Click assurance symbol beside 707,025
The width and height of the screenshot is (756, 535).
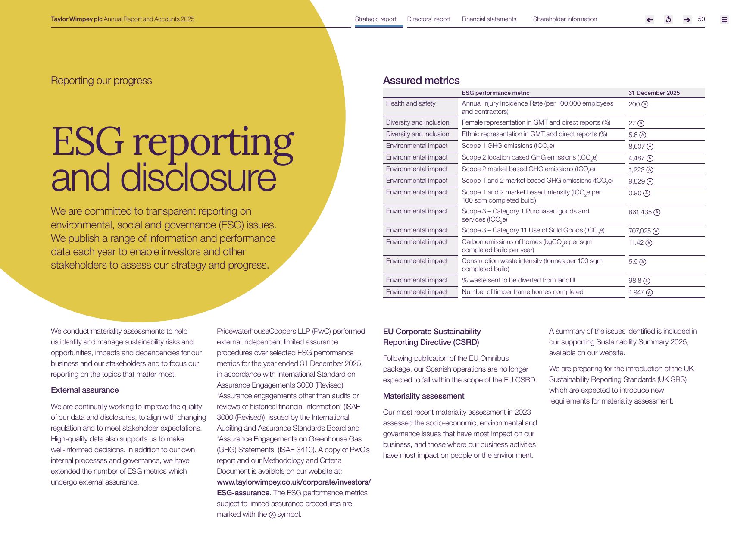click(x=656, y=231)
